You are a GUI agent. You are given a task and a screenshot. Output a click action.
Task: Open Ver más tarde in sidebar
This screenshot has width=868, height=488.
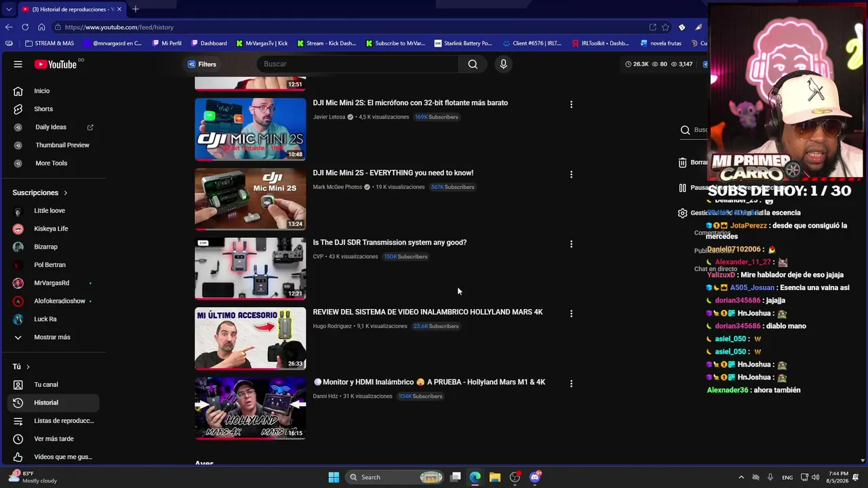point(54,439)
